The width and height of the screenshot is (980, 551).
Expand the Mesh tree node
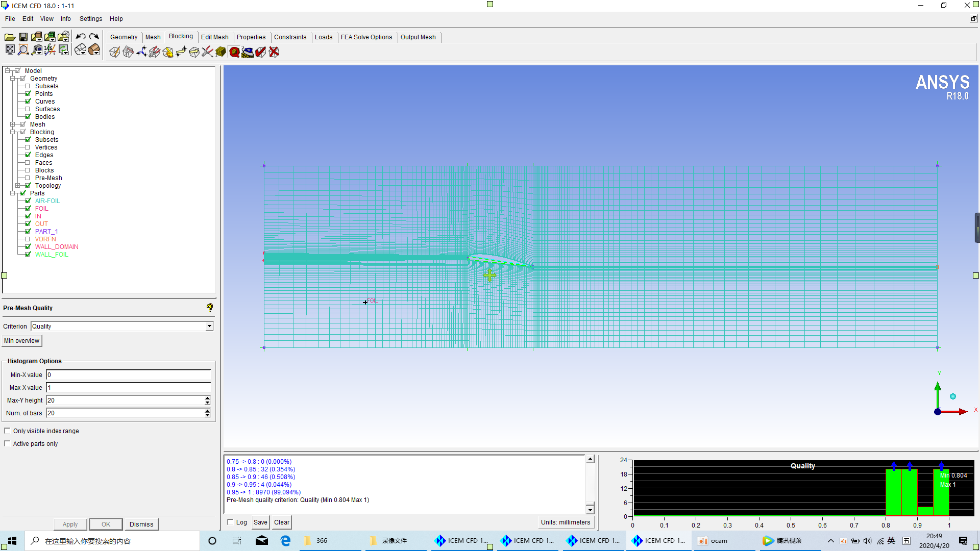(12, 124)
